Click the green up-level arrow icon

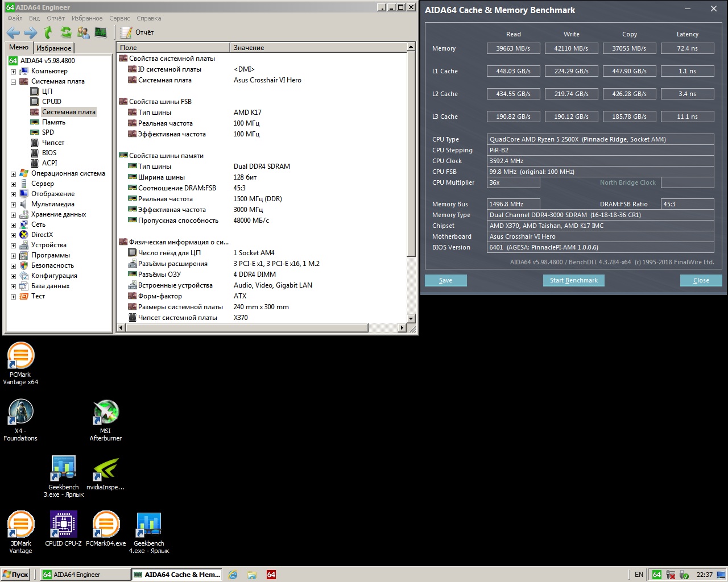coord(48,32)
